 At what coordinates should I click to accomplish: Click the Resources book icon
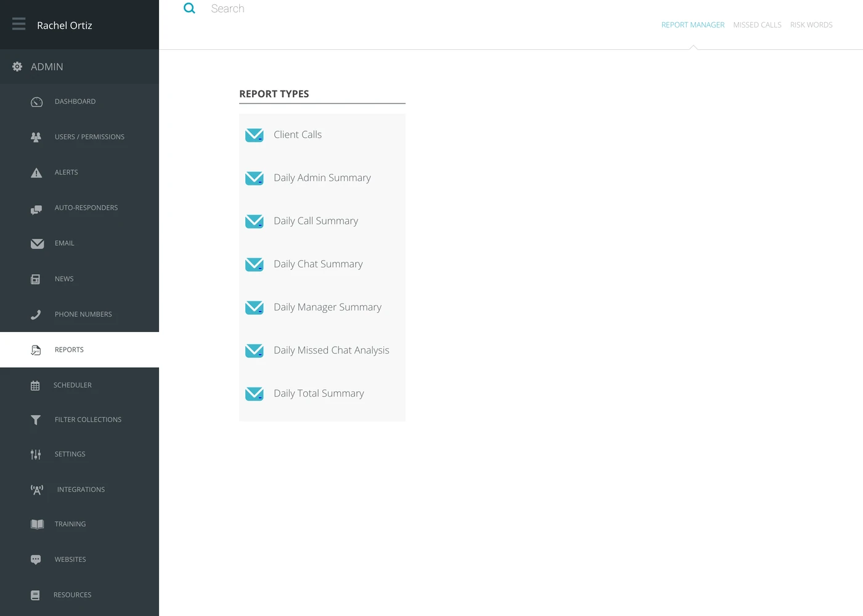click(35, 595)
